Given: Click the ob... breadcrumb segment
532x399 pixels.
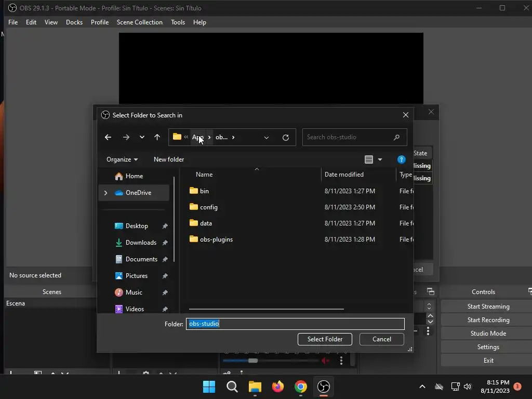Looking at the screenshot, I should (221, 137).
